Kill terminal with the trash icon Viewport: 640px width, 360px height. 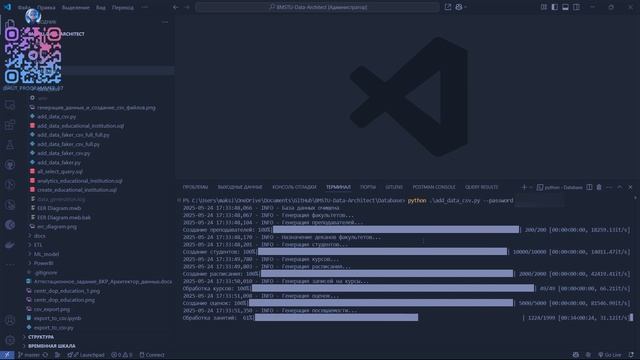(599, 187)
